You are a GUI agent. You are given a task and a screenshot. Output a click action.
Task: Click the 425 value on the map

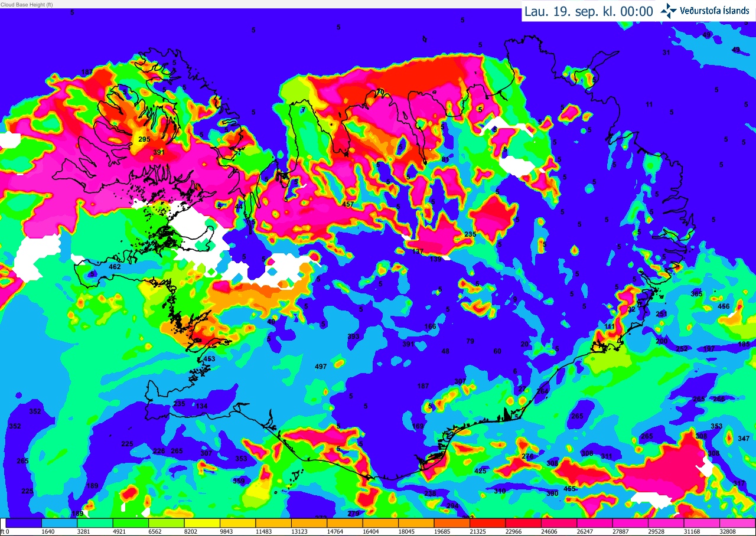click(480, 471)
